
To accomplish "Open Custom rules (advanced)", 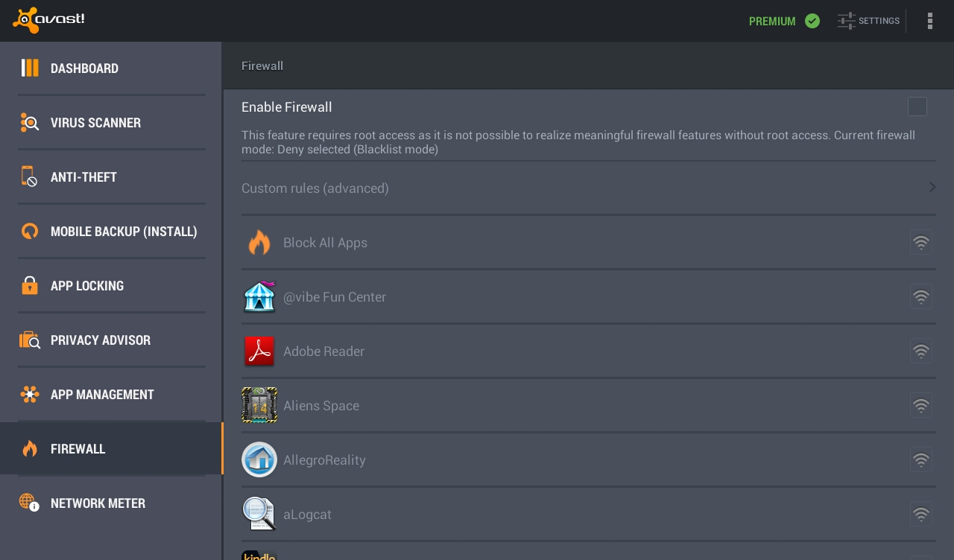I will click(x=589, y=188).
